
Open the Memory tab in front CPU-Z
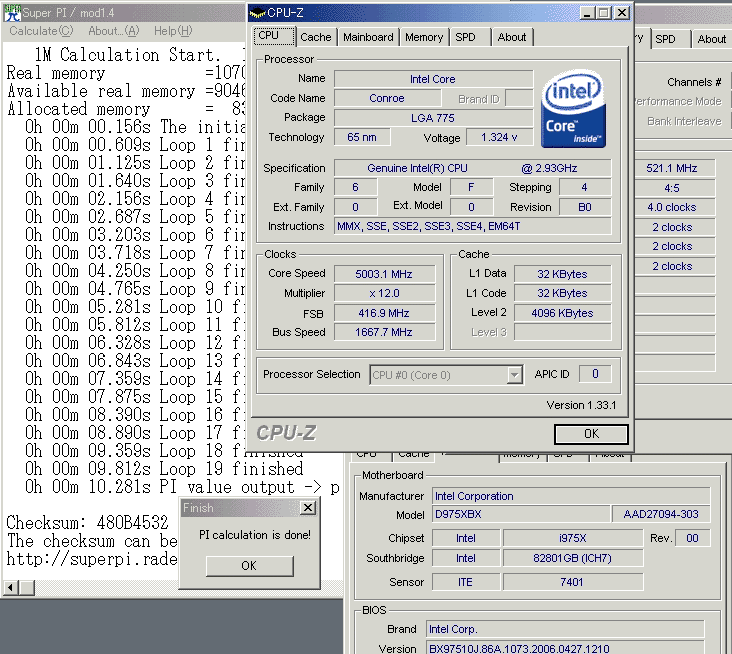424,37
